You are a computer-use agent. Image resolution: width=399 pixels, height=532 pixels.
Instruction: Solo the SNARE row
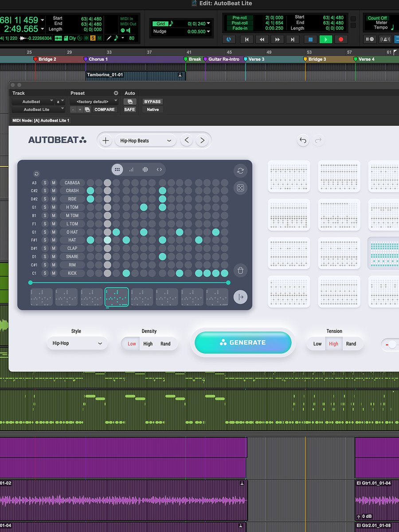point(45,257)
